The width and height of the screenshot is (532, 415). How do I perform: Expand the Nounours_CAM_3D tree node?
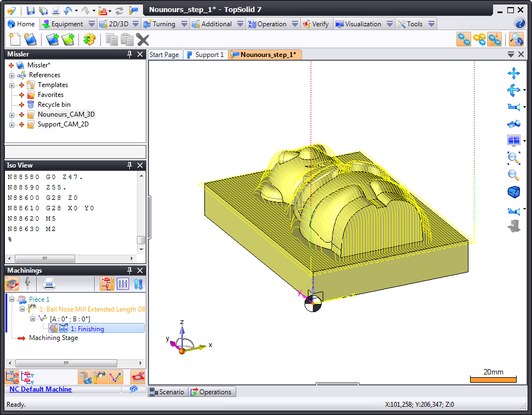point(12,114)
